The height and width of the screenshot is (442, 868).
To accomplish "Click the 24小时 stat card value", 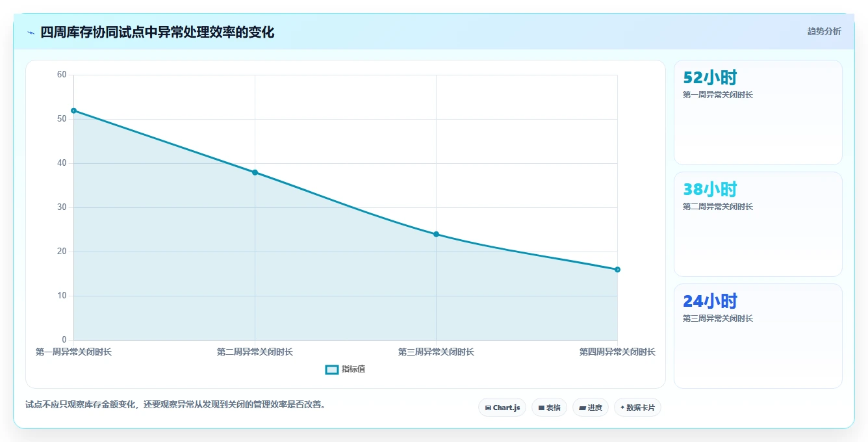I will click(x=710, y=302).
